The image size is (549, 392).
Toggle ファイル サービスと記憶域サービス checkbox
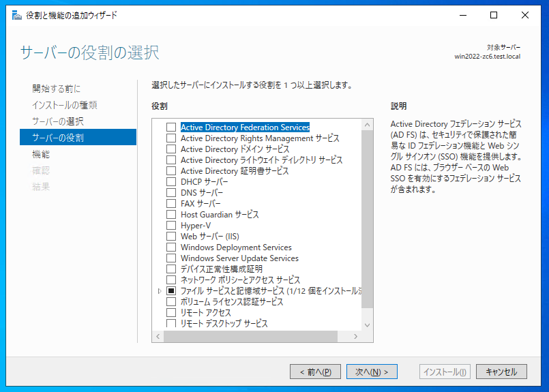[x=171, y=290]
